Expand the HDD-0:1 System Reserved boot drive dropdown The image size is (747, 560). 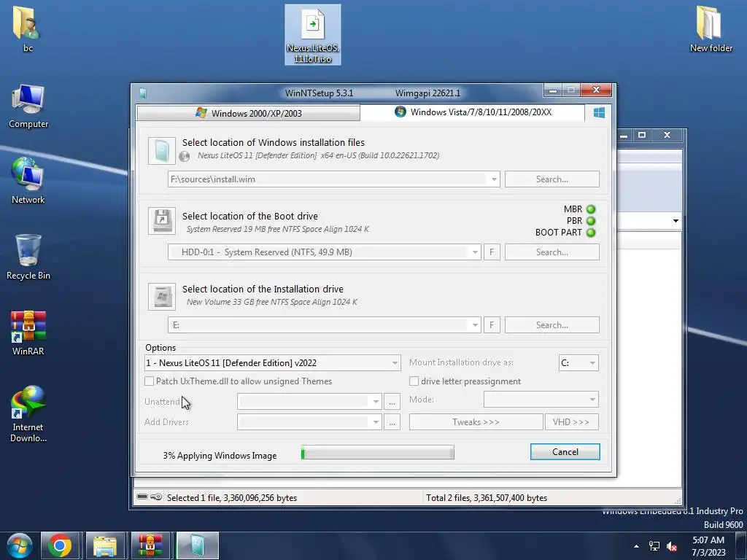(474, 252)
